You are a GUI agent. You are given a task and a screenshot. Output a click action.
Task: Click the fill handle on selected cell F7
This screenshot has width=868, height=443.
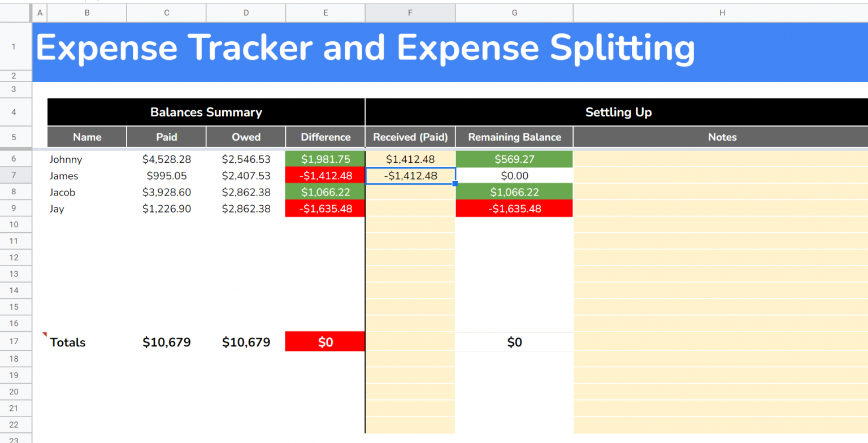tap(455, 184)
